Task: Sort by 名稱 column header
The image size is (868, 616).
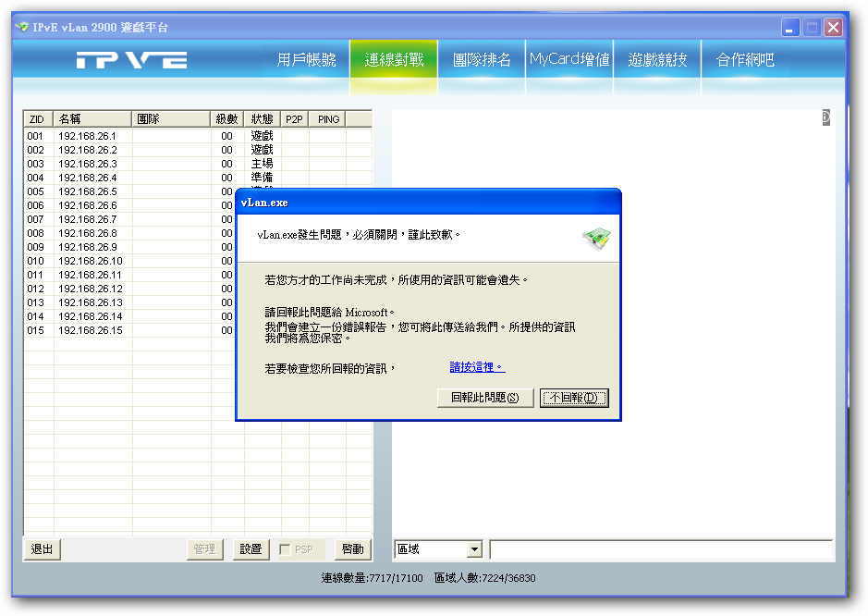Action: coord(92,119)
